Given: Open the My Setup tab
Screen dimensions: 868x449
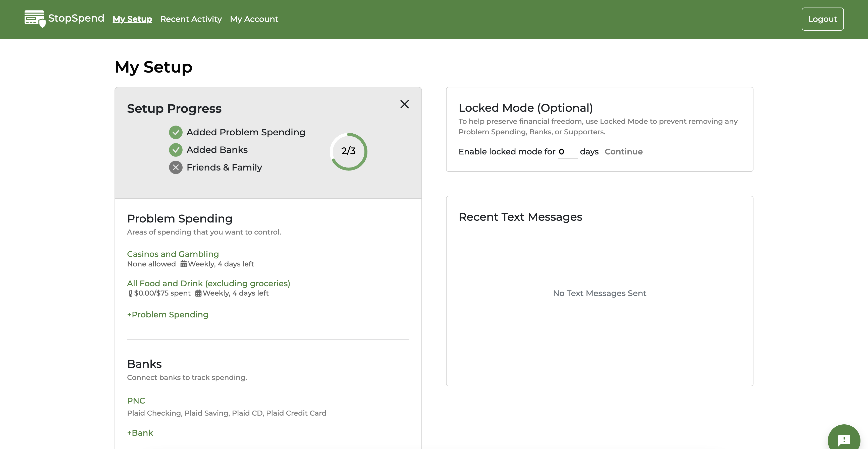Looking at the screenshot, I should (x=132, y=19).
